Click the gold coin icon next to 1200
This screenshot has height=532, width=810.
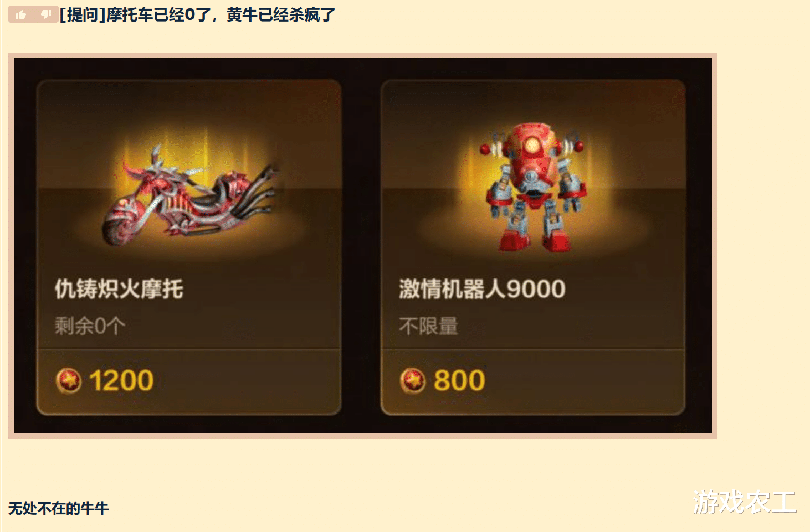click(x=69, y=381)
